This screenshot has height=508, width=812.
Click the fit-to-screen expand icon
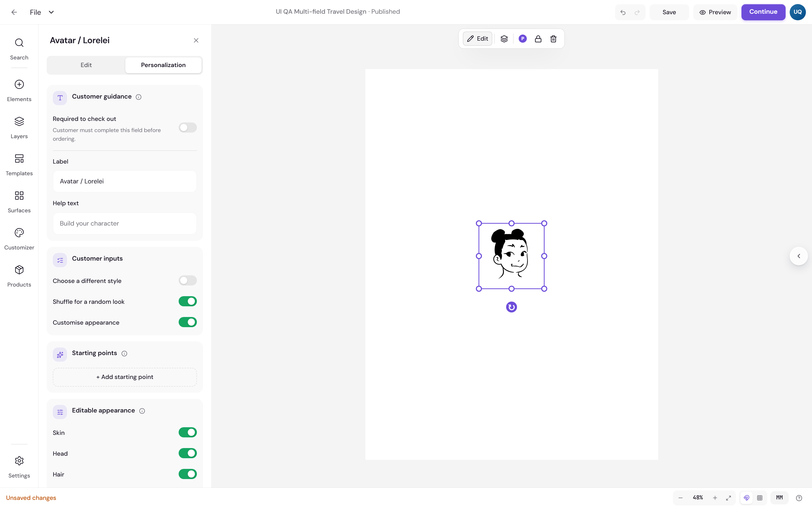pos(729,498)
